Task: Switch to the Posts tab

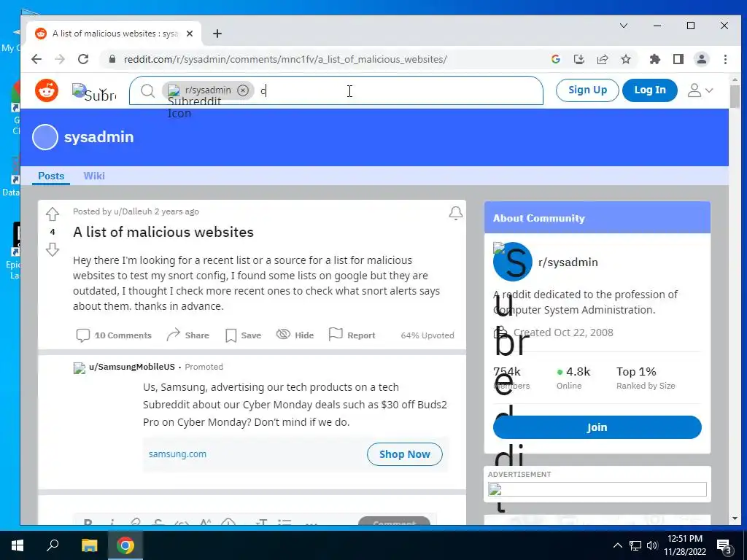Action: 51,176
